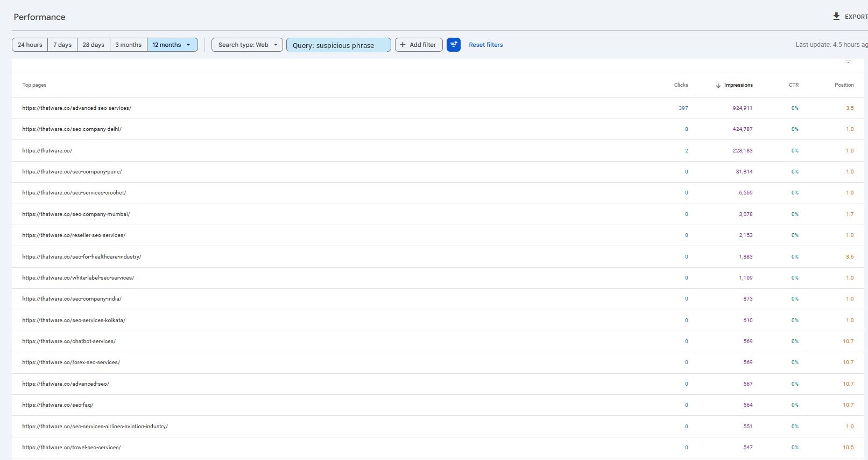Open the 12 months date dropdown

(172, 45)
